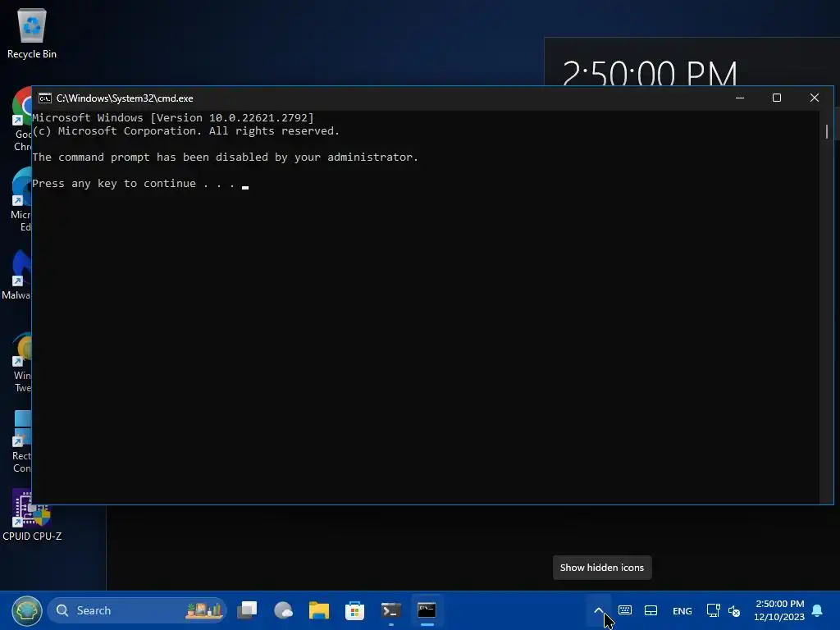Expand the Show hidden icons chevron
Screen dimensions: 840x630
[599, 610]
